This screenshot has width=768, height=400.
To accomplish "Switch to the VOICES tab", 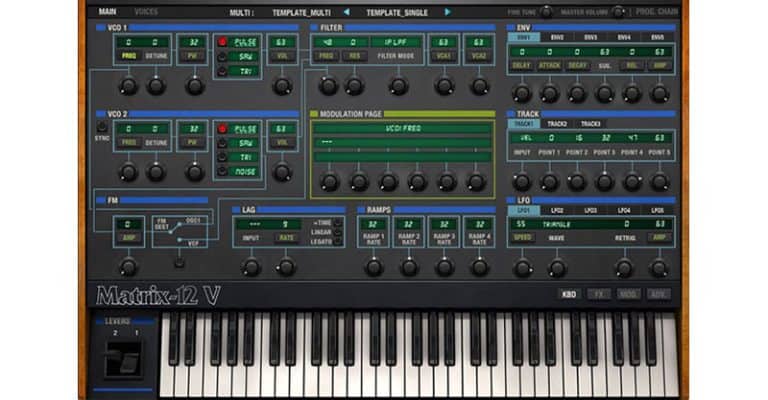I will (x=146, y=11).
